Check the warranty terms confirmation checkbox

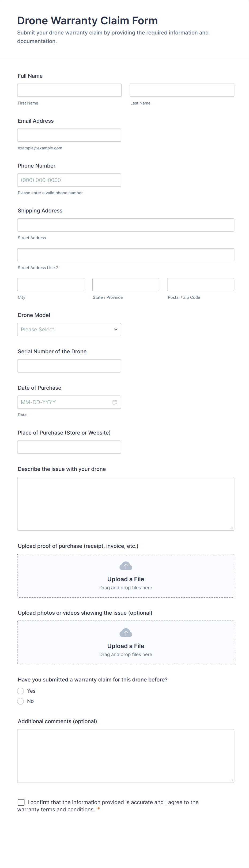tap(21, 802)
